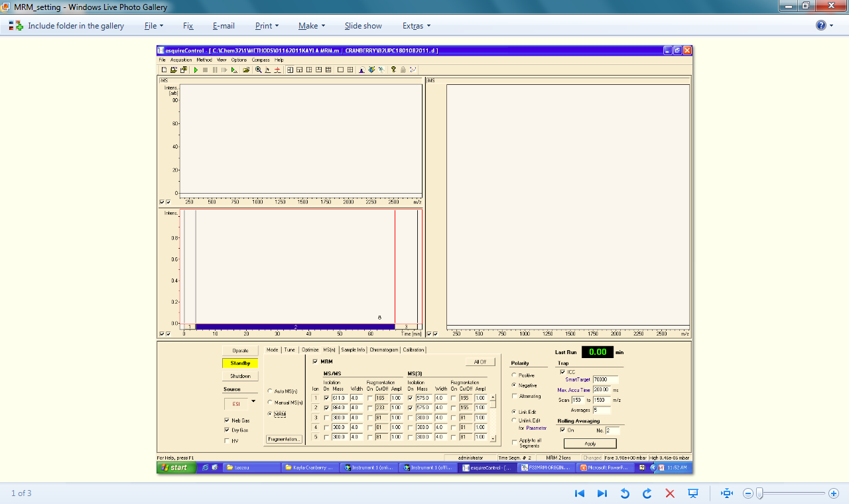The image size is (849, 504).
Task: Rotate the photo clockwise
Action: [x=647, y=493]
